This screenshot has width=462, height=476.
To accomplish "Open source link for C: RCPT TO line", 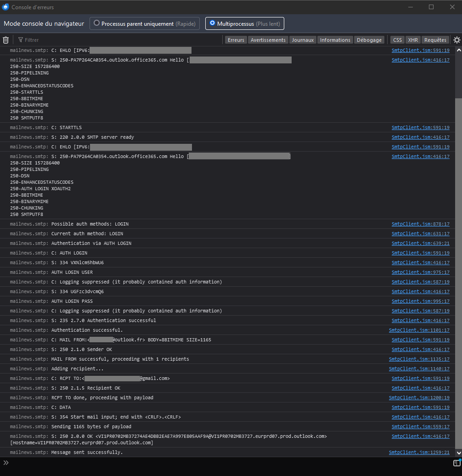I will click(x=421, y=378).
